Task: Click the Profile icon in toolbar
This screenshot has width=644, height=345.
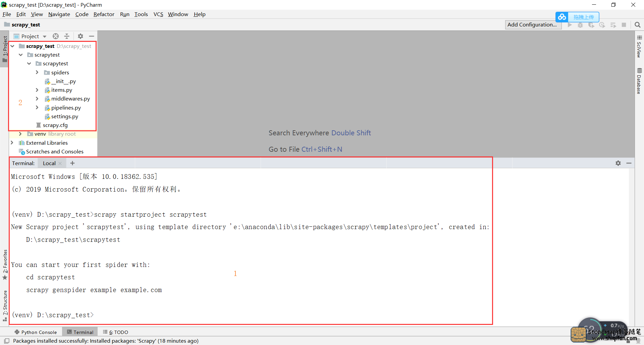Action: click(x=602, y=25)
